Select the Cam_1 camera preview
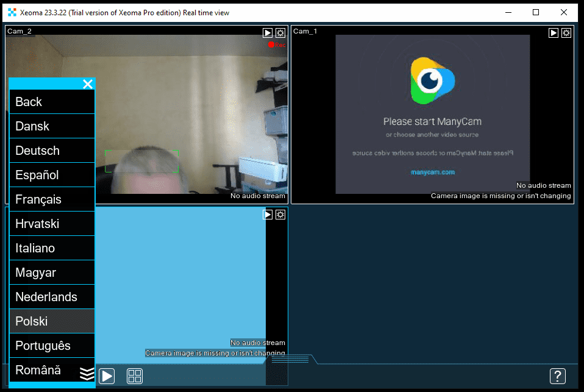The image size is (584, 392). pyautogui.click(x=432, y=115)
